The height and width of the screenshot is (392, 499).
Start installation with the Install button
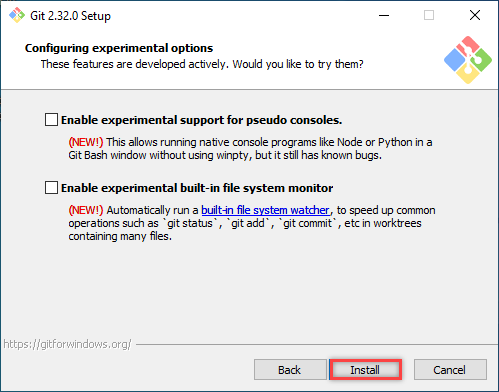click(365, 370)
